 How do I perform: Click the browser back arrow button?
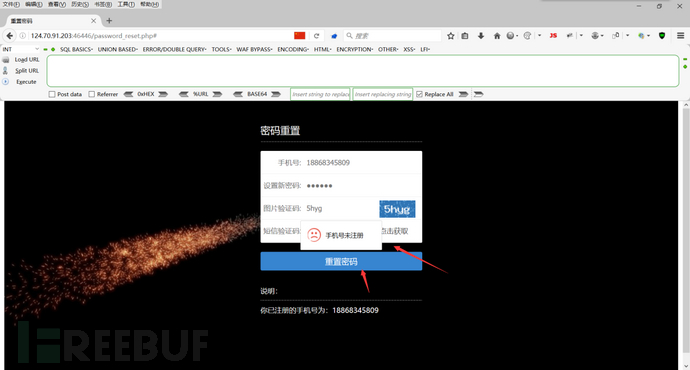click(x=10, y=36)
